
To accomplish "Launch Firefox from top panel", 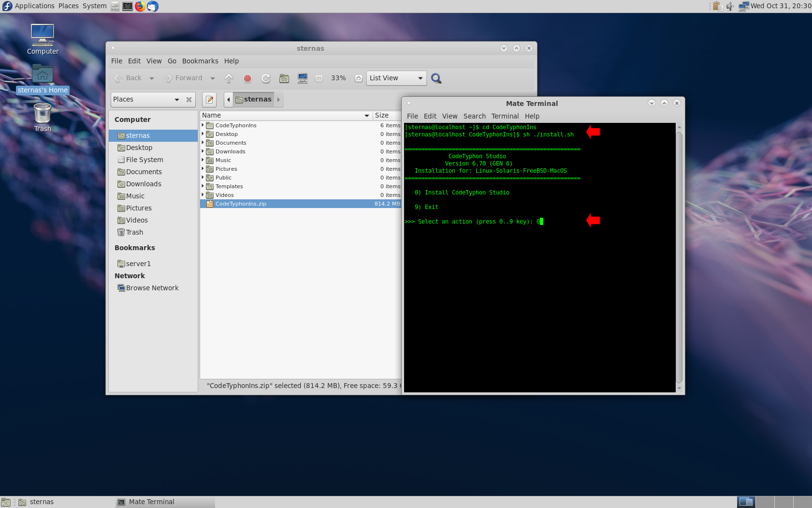I will 140,6.
